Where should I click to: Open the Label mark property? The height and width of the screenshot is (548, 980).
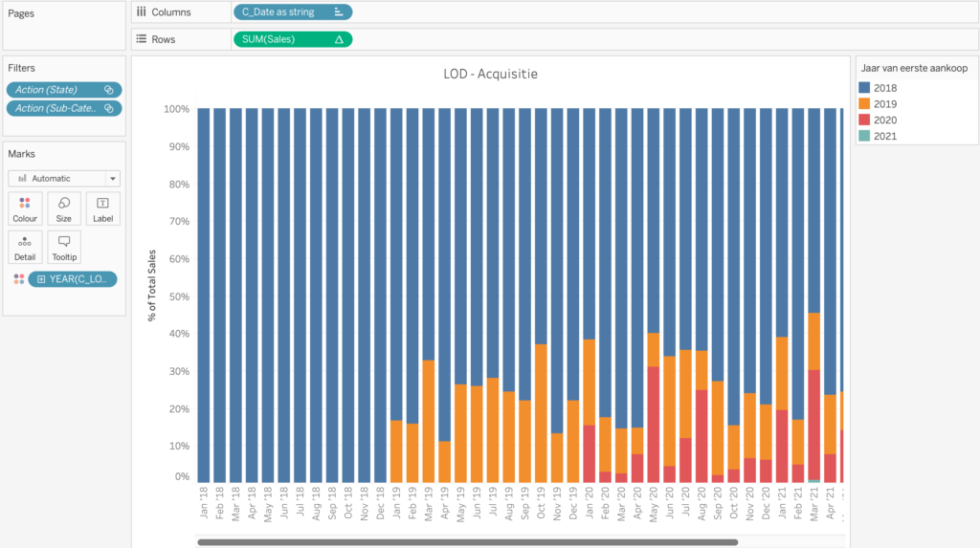pos(103,208)
